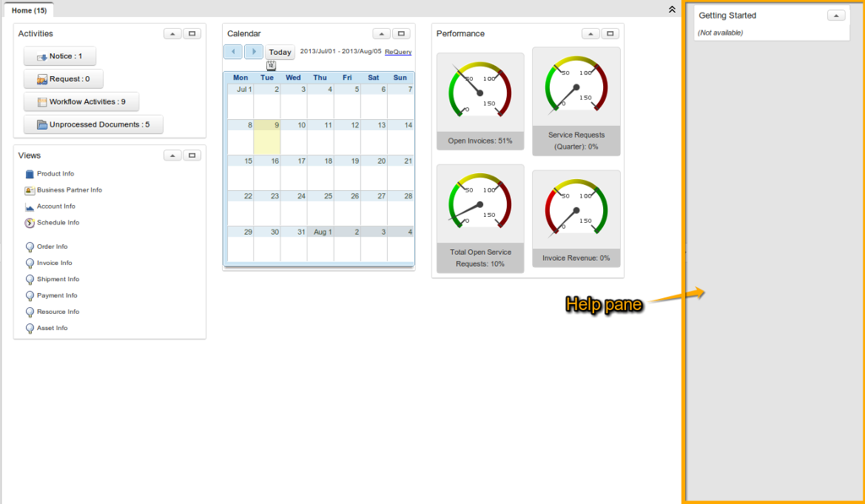
Task: Collapse the Getting Started help panel
Action: [x=835, y=15]
